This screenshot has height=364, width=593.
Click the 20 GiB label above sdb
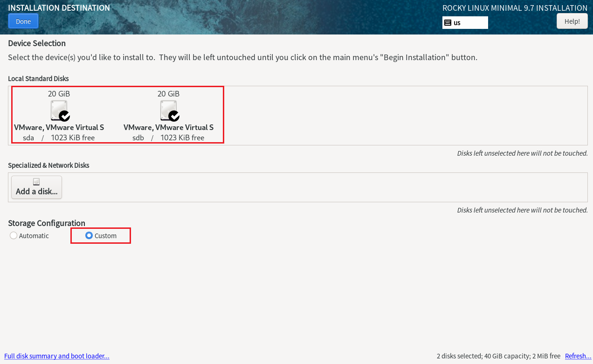tap(168, 94)
